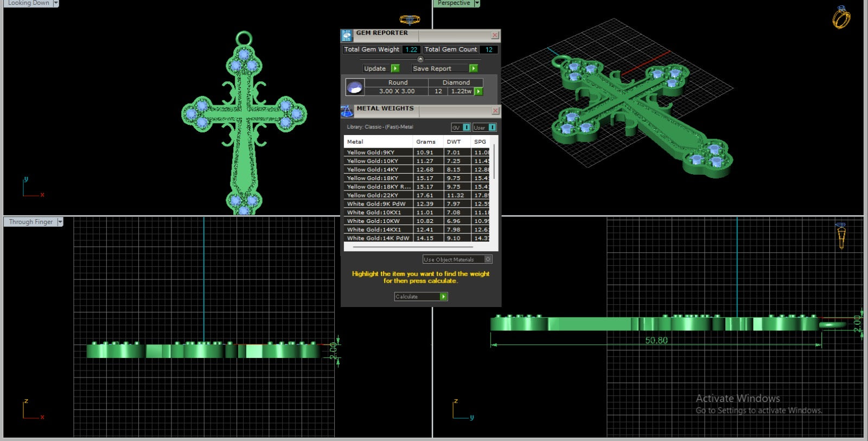Select the White Gold:10KW row
This screenshot has width=868, height=441.
(417, 221)
